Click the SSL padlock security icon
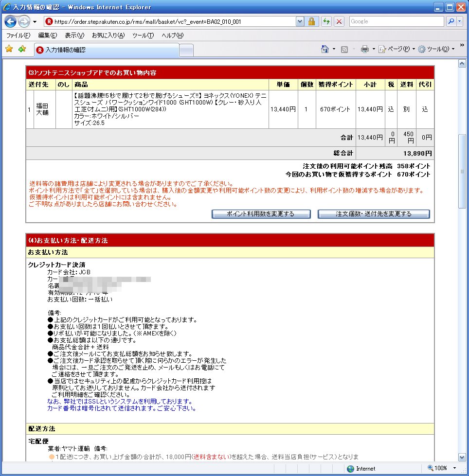The width and height of the screenshot is (469, 476). tap(311, 21)
